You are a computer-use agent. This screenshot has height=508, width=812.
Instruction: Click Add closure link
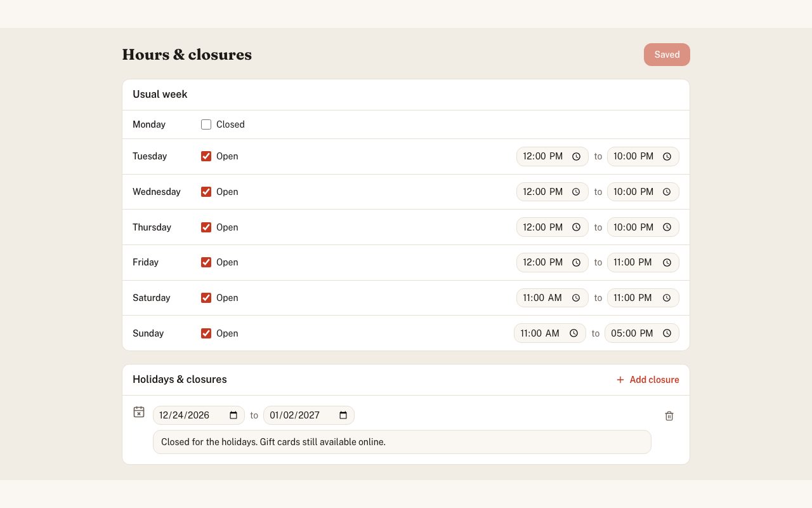[648, 380]
